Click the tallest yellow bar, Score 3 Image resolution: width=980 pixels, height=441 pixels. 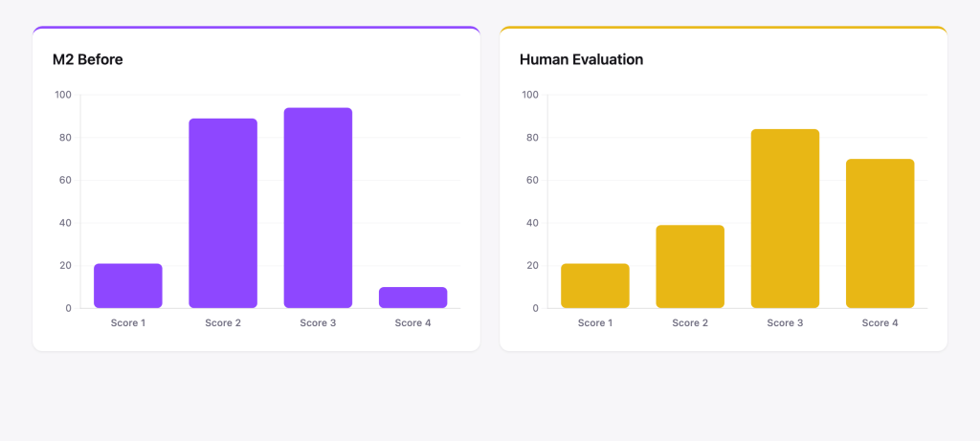click(x=785, y=218)
